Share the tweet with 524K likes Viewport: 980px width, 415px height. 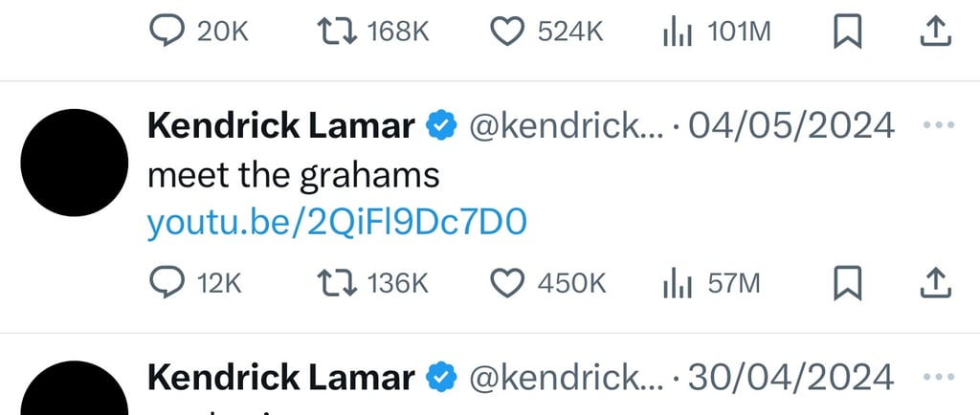coord(935,32)
